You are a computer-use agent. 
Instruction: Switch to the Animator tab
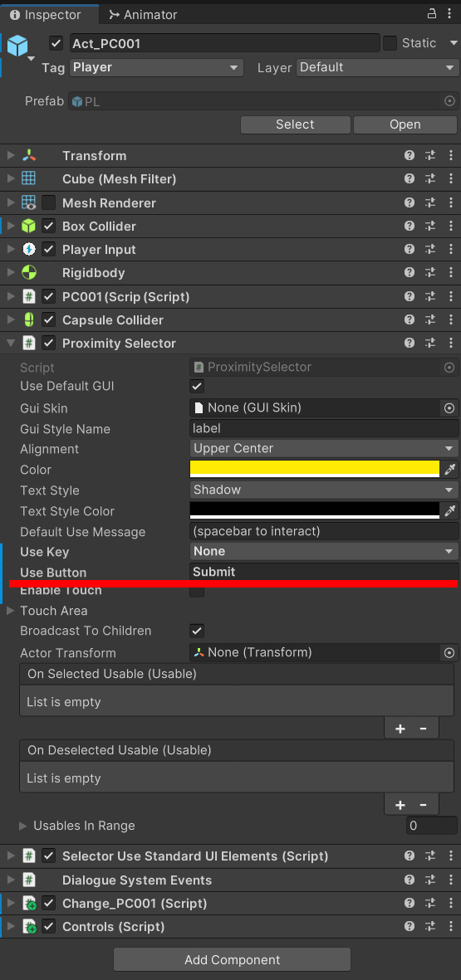click(143, 14)
